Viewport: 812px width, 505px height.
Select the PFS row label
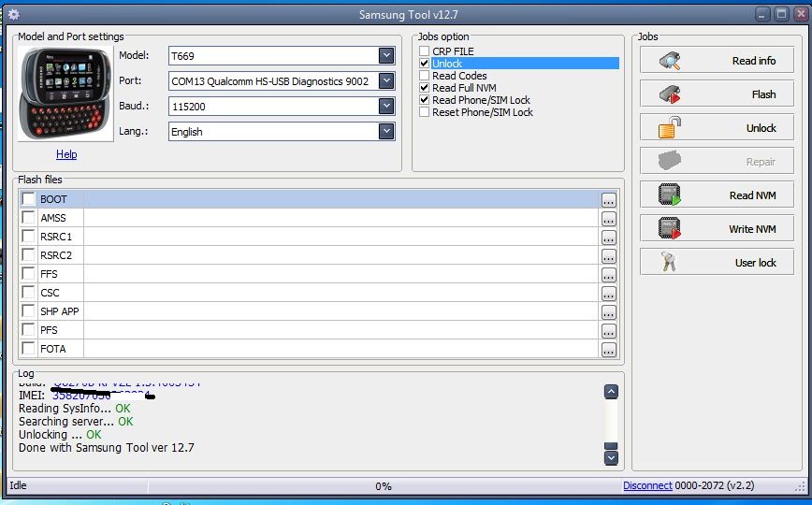coord(49,330)
